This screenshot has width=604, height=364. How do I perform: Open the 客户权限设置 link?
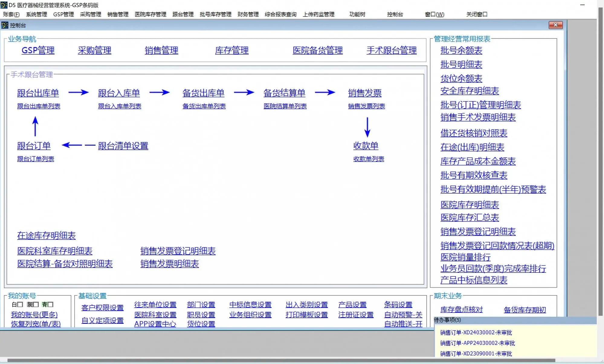point(102,308)
